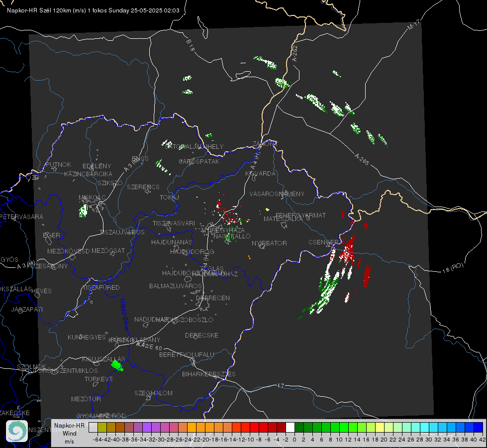487x448 pixels.
Task: Click the A-265 road label
Action: point(362,159)
